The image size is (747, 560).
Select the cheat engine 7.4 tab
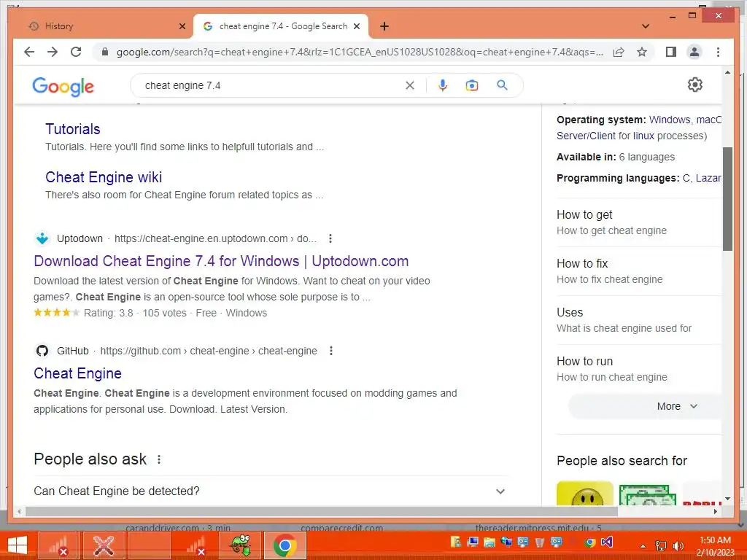click(x=281, y=26)
